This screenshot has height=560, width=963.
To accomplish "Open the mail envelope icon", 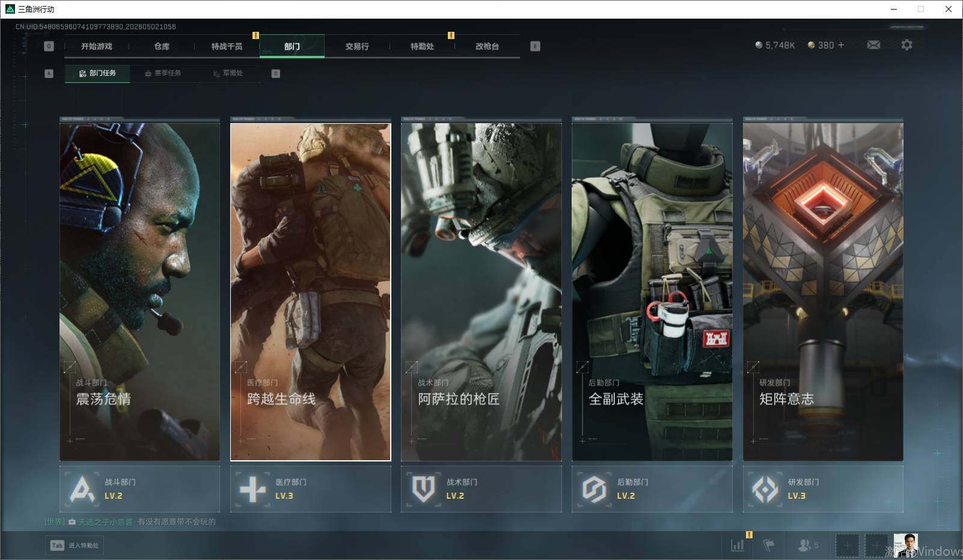I will tap(873, 45).
